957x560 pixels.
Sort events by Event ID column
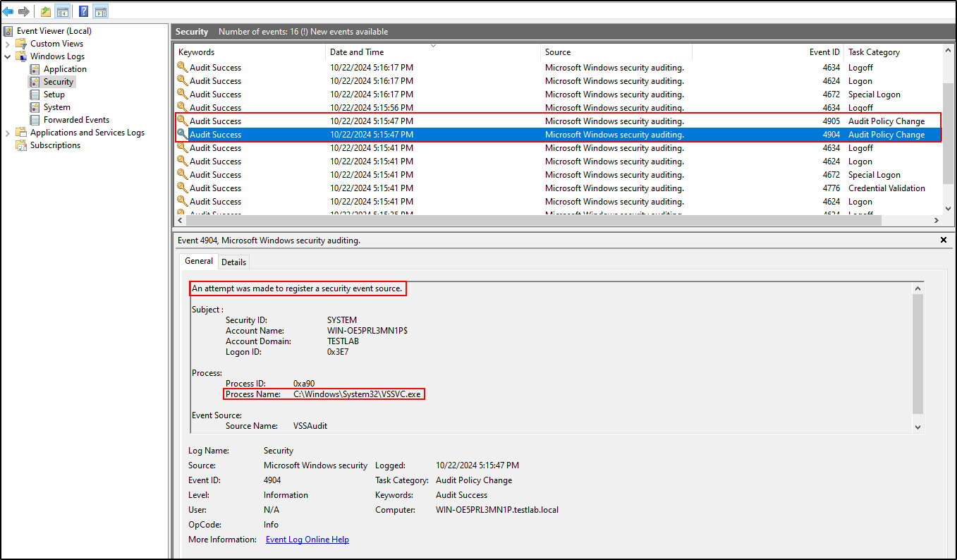point(824,52)
